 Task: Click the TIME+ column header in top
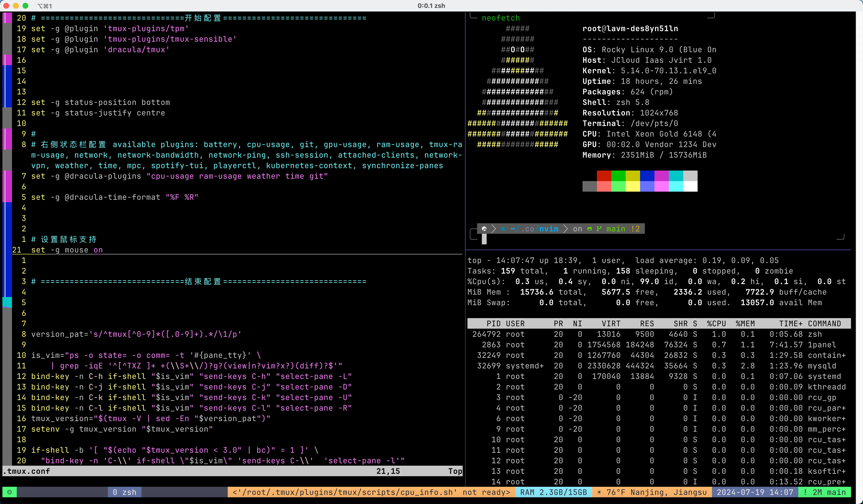tap(791, 324)
